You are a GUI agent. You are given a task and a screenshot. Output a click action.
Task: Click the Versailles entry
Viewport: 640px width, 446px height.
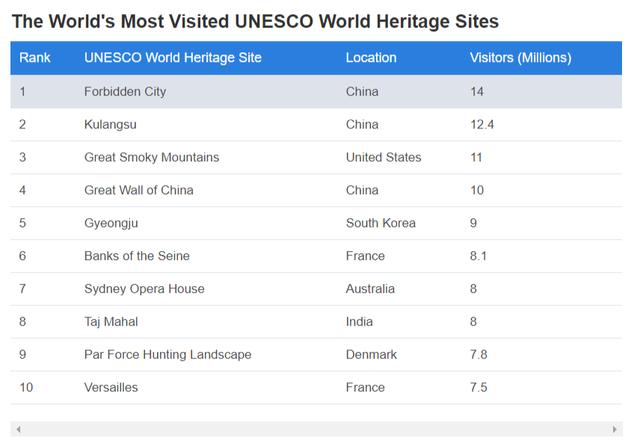click(111, 387)
